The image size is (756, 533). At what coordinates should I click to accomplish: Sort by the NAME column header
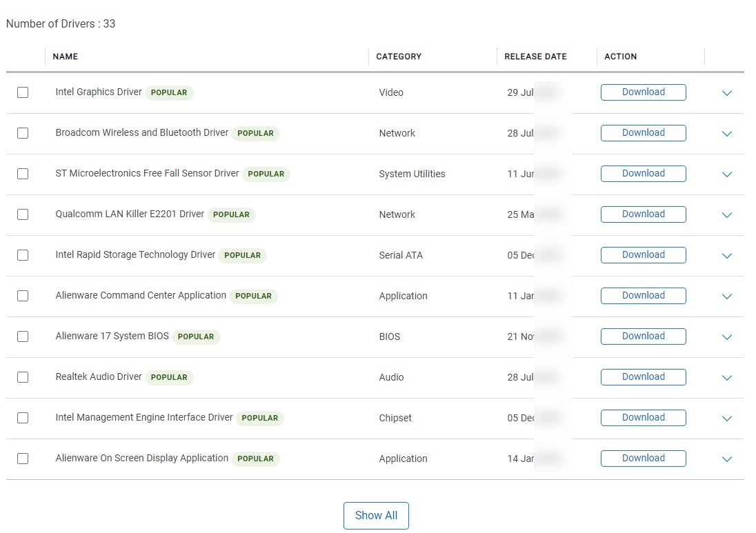click(65, 57)
